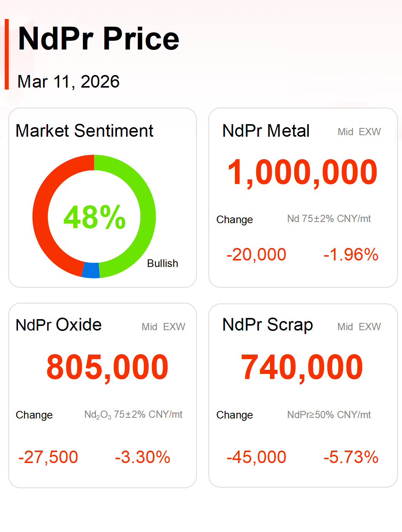Click the 1,000,000 NdPr Metal price
This screenshot has width=402, height=532.
tap(302, 173)
